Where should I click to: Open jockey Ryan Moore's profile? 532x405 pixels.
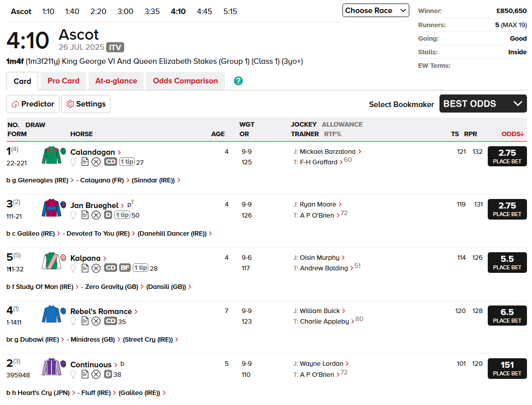click(318, 205)
